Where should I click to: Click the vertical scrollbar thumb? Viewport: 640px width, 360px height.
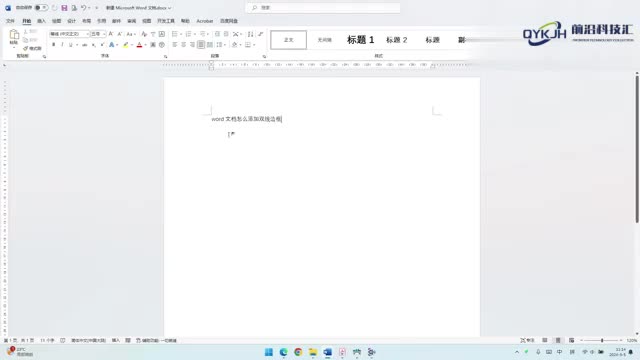[x=637, y=149]
